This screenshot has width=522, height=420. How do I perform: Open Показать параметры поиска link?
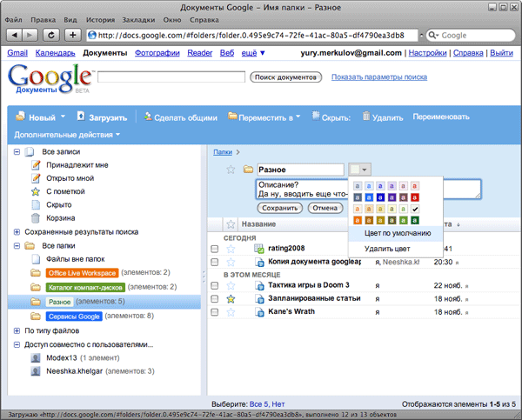coord(379,77)
